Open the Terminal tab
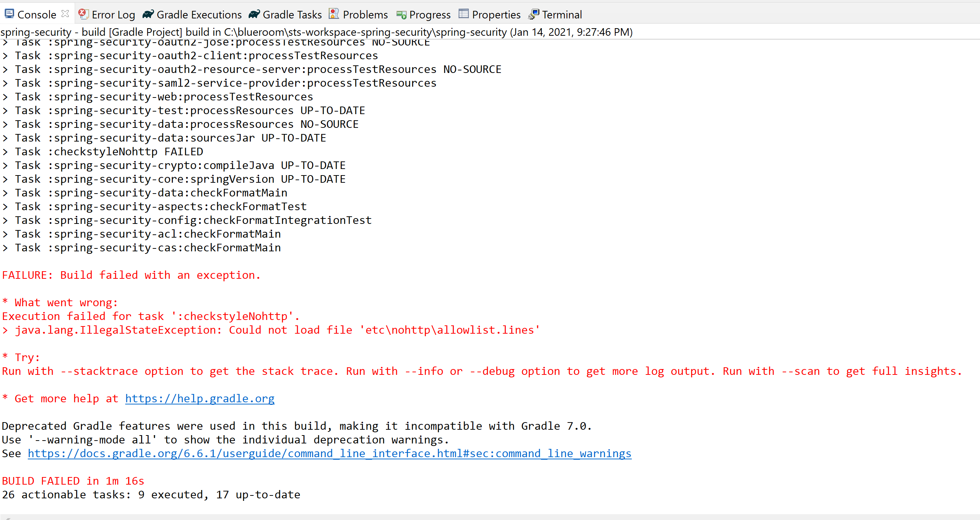Image resolution: width=980 pixels, height=520 pixels. 561,15
